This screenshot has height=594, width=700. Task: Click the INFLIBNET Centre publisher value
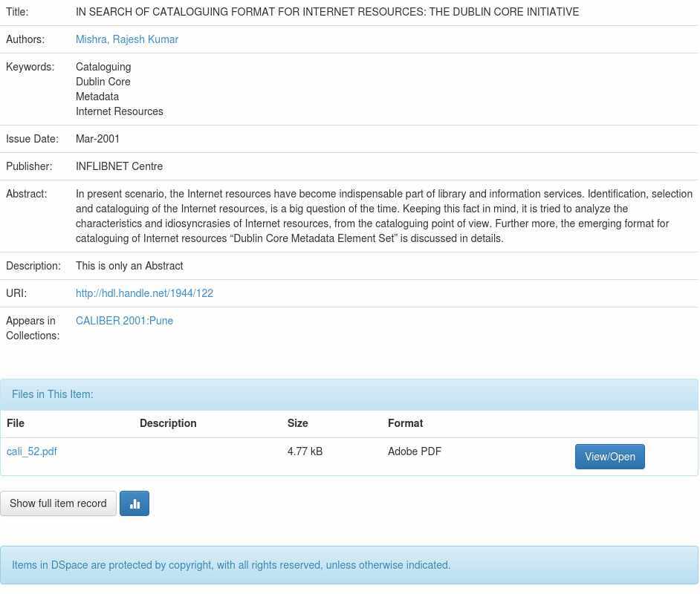click(x=119, y=166)
